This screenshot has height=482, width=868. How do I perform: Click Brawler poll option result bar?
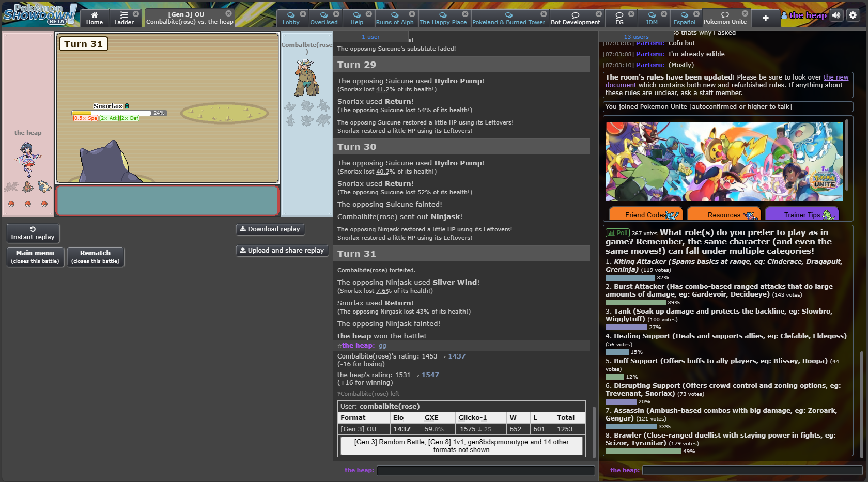tap(643, 452)
